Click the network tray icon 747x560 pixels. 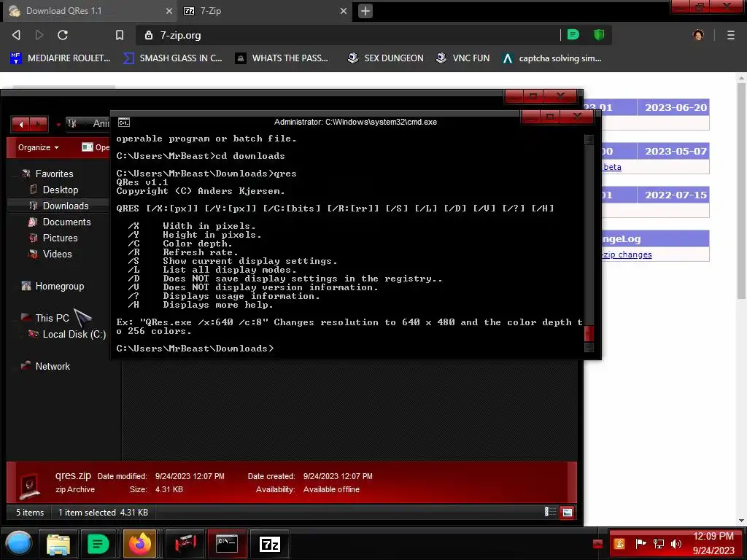click(x=659, y=543)
